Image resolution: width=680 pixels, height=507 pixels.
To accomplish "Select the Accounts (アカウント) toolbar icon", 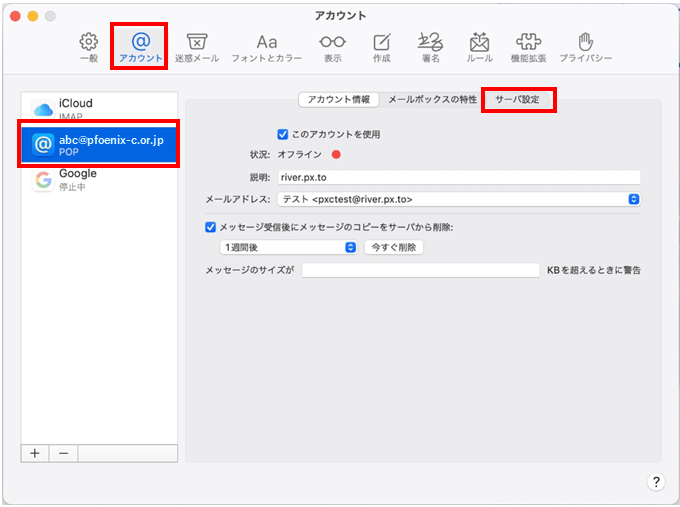I will (140, 47).
